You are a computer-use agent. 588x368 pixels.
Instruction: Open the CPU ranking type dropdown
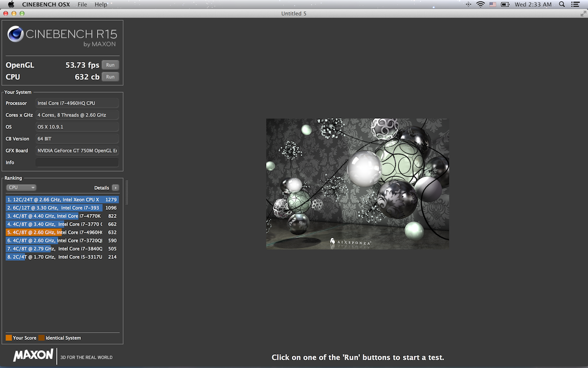[21, 187]
